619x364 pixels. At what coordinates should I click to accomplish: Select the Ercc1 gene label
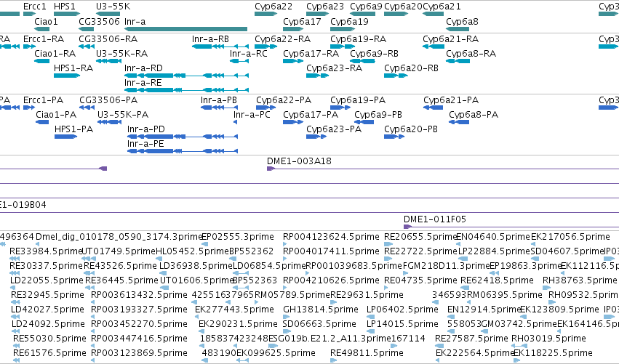click(x=35, y=7)
